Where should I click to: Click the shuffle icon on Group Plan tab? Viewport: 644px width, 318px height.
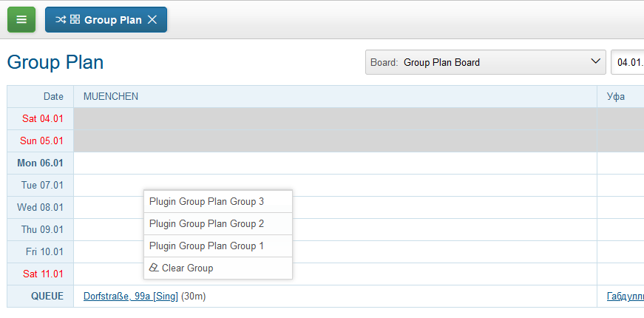[x=61, y=20]
